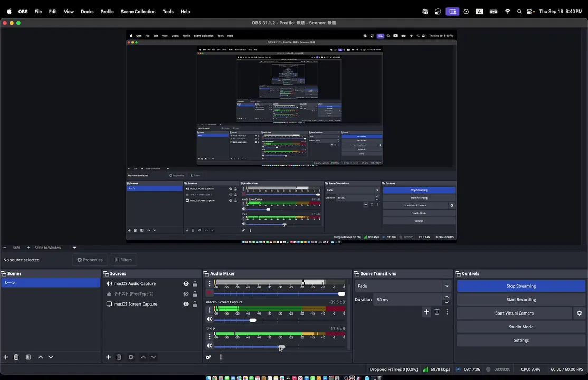
Task: Zoom in preview with plus icon
Action: click(28, 248)
